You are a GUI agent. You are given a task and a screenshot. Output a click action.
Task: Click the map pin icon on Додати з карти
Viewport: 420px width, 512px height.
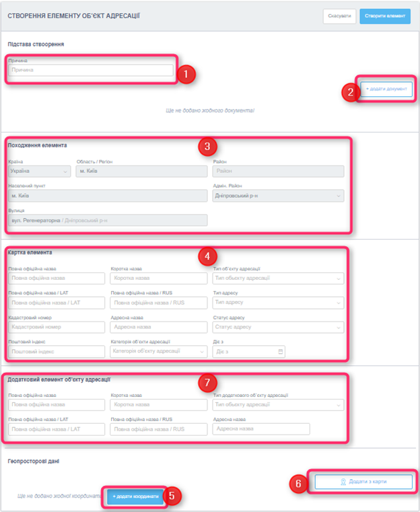tap(343, 482)
